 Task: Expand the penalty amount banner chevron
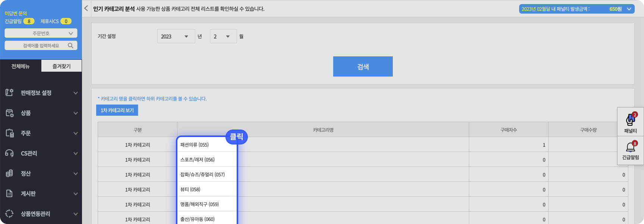coord(629,9)
